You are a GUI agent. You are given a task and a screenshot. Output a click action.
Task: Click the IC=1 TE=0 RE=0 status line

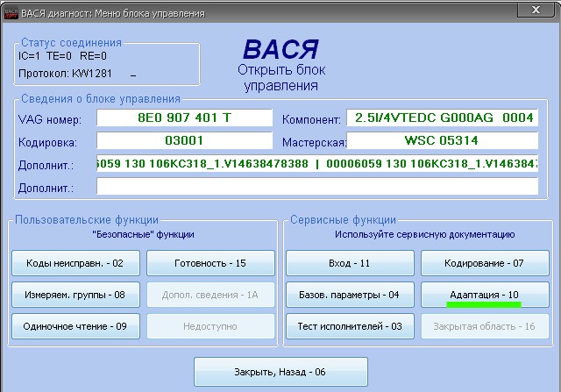pyautogui.click(x=62, y=56)
